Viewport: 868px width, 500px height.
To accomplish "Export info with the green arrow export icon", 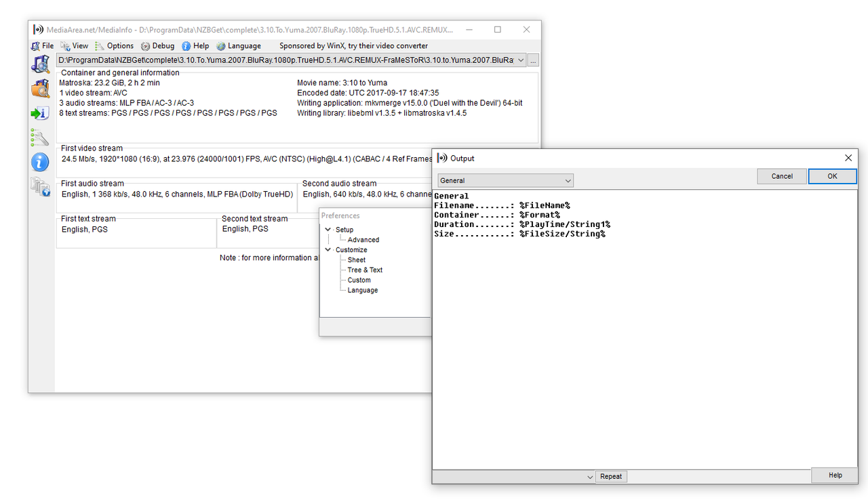I will [40, 112].
